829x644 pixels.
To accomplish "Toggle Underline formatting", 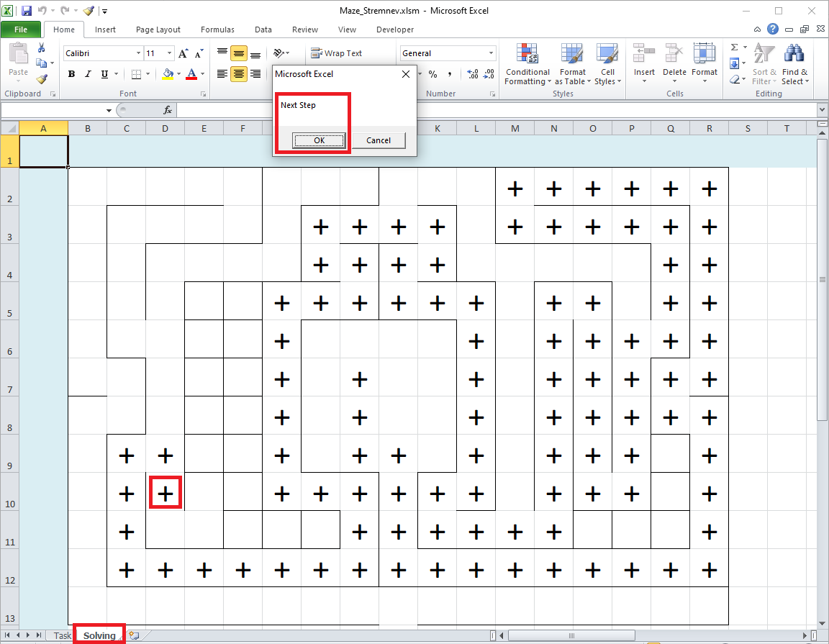I will 104,74.
